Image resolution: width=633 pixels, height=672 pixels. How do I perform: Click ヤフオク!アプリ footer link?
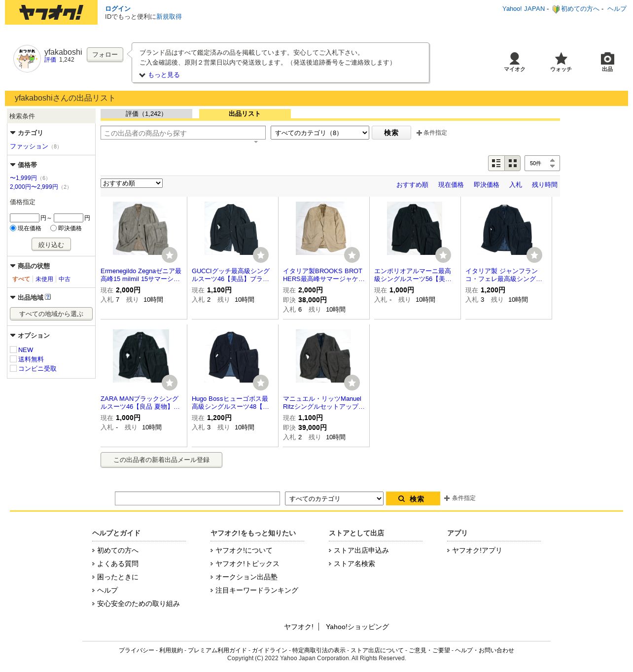coord(477,550)
